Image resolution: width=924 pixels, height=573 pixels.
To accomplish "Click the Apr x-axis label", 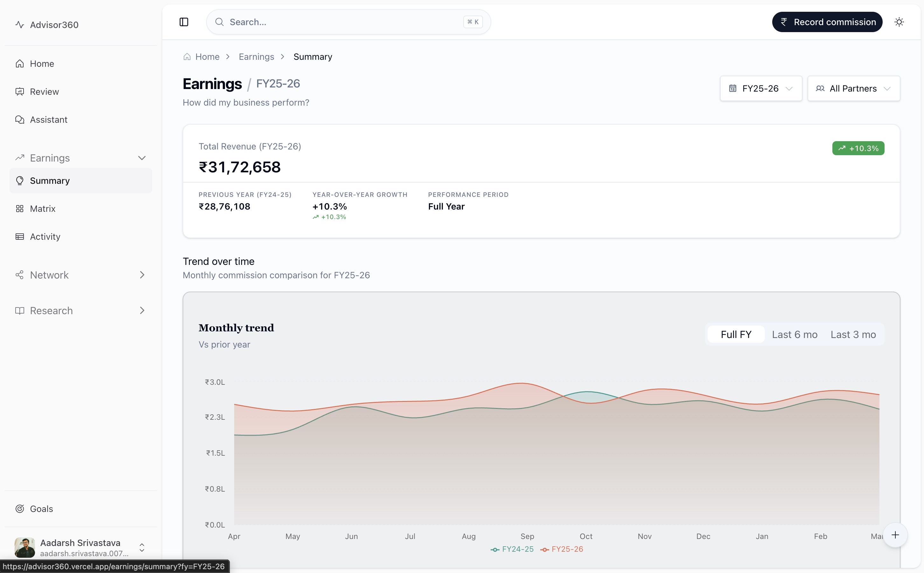I will (x=234, y=536).
